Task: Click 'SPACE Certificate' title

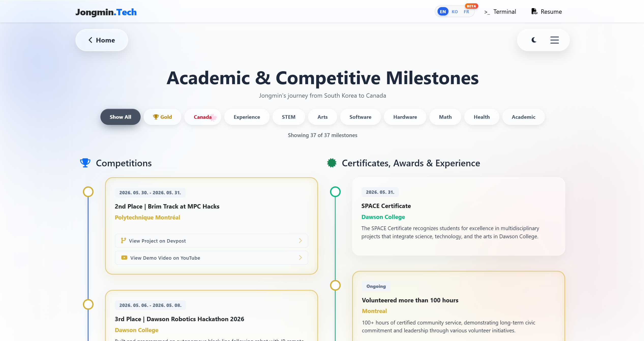Action: pos(386,206)
